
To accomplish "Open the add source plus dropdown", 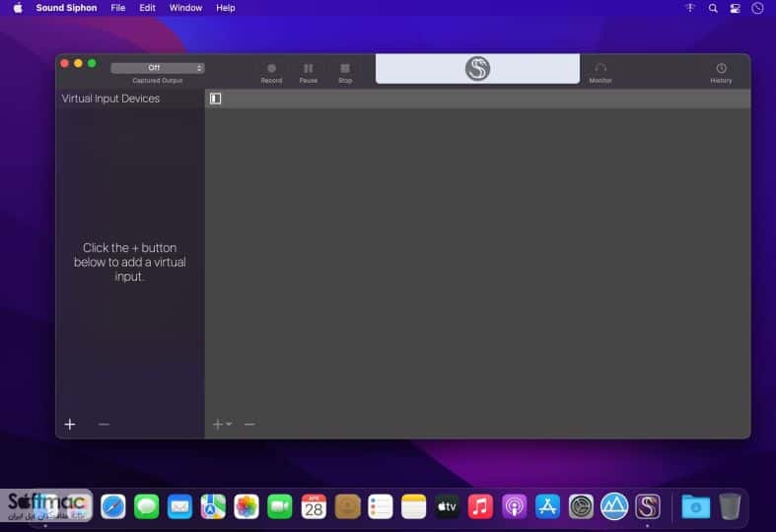I will point(222,425).
